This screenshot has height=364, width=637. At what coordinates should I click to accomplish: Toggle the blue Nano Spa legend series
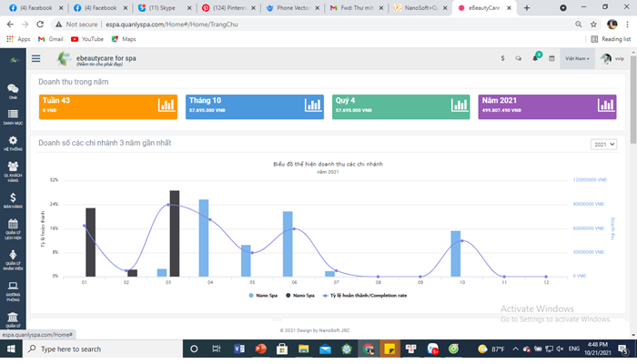coord(263,296)
